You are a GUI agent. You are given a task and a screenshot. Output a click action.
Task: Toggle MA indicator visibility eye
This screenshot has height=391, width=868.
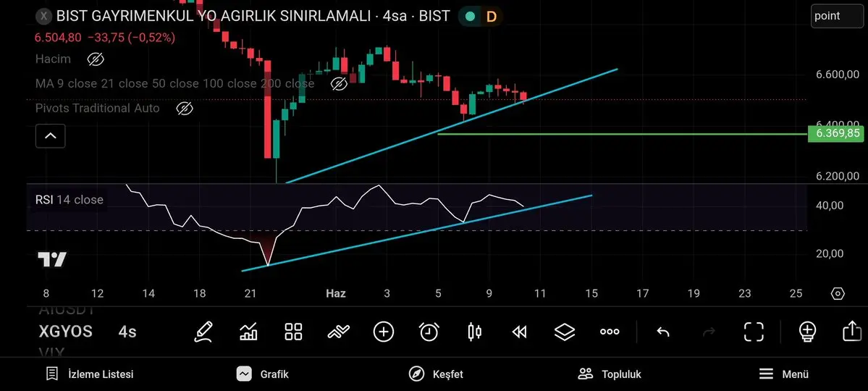pyautogui.click(x=339, y=83)
